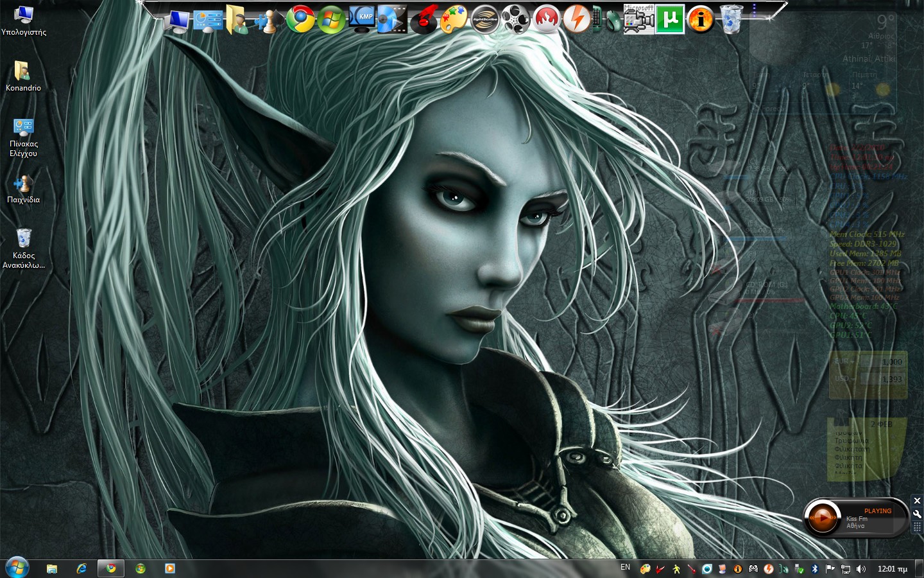Click the 12:01 πμ clock
Image resolution: width=924 pixels, height=578 pixels.
[x=892, y=569]
